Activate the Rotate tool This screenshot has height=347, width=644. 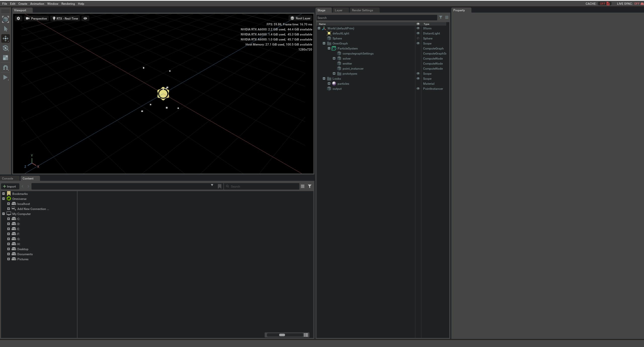click(6, 48)
